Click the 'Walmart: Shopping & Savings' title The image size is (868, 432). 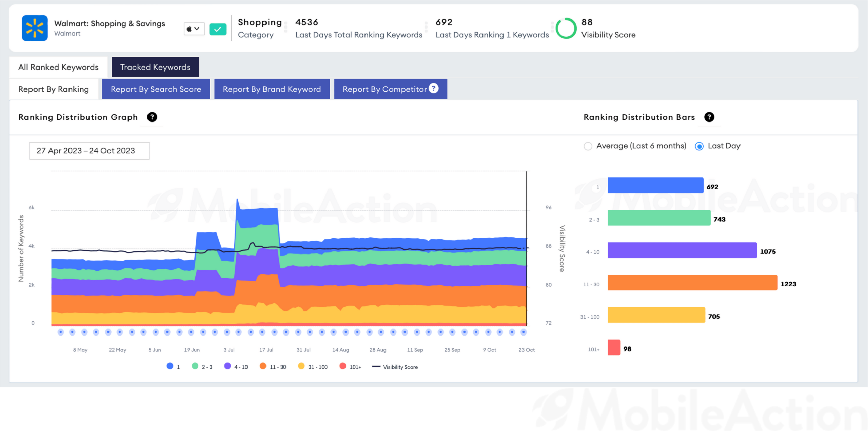[110, 23]
